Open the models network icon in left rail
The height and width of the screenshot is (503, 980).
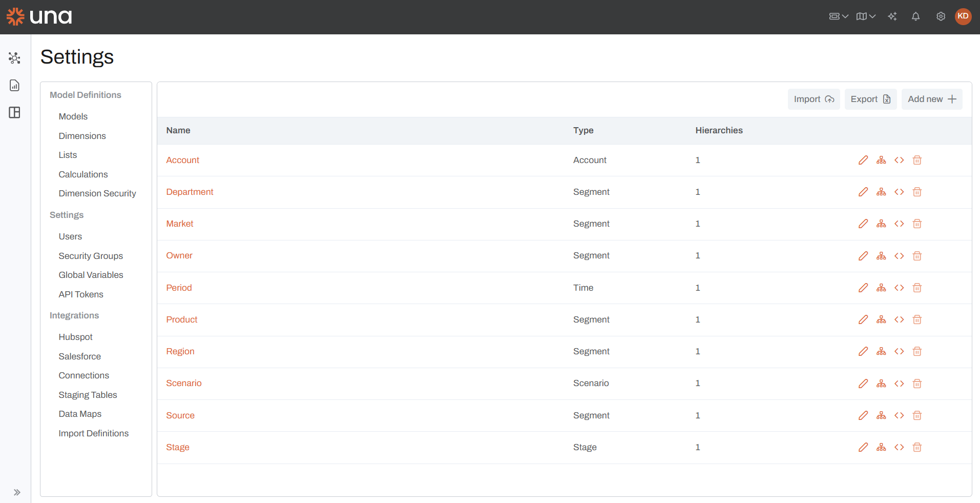pos(14,58)
